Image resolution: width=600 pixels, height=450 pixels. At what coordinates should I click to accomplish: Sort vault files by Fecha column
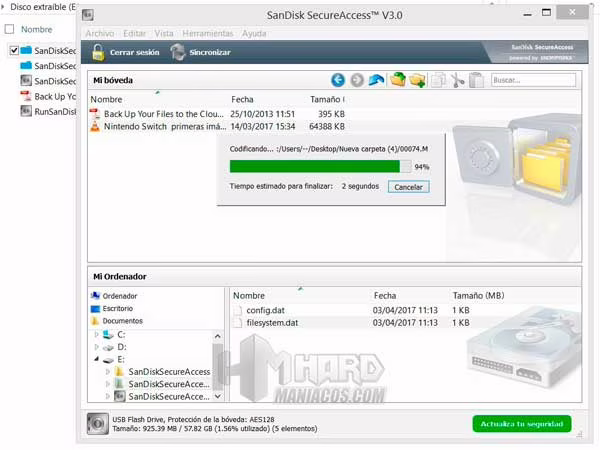point(242,99)
